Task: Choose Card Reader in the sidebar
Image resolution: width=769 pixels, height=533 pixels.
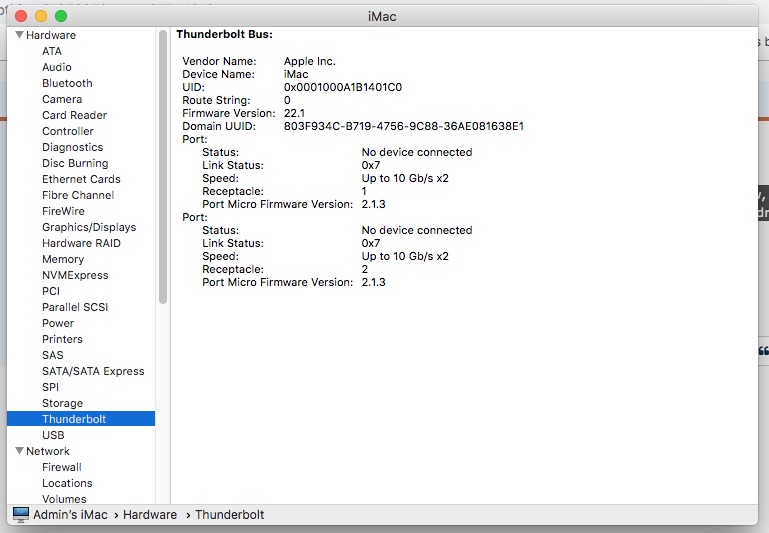Action: [x=74, y=115]
